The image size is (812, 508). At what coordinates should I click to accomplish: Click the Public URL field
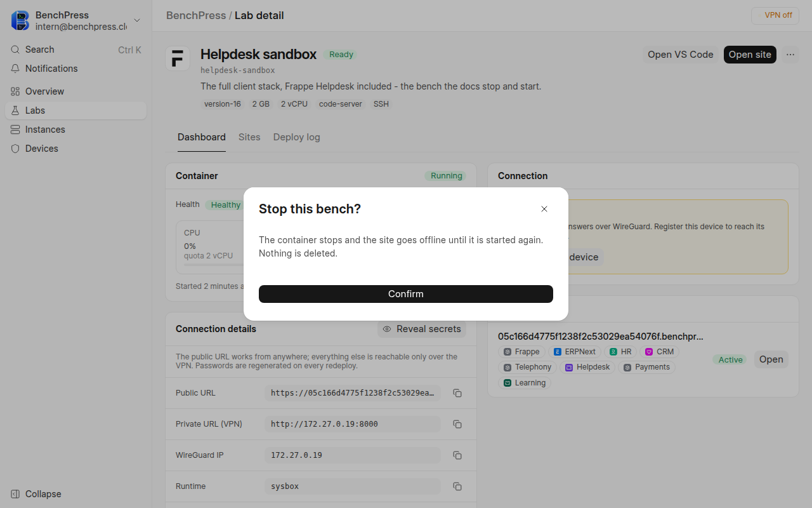[353, 393]
